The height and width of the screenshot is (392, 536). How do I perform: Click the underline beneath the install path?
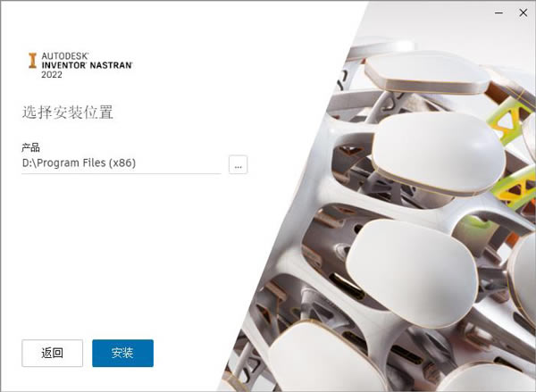click(x=121, y=173)
